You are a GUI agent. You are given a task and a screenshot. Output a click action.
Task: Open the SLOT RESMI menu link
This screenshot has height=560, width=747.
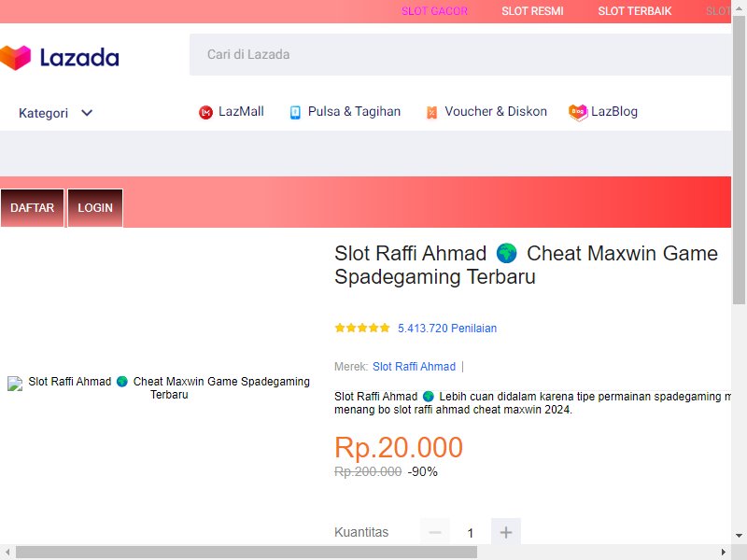click(532, 11)
